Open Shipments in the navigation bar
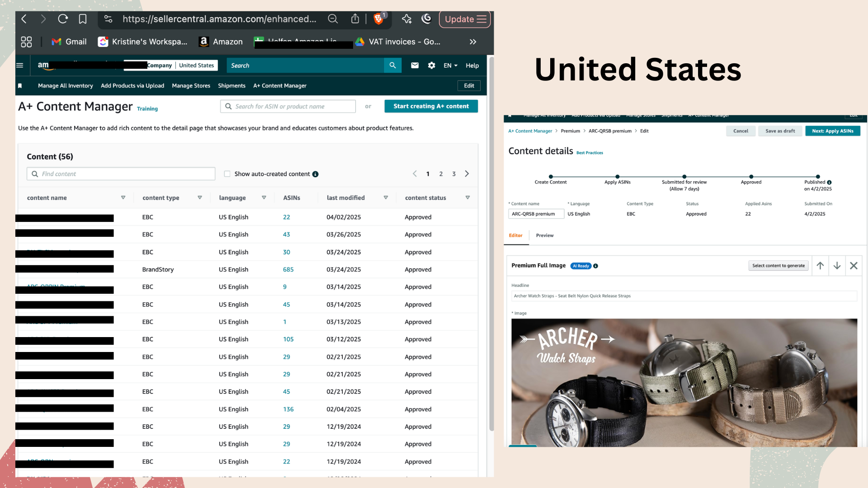 click(x=231, y=86)
